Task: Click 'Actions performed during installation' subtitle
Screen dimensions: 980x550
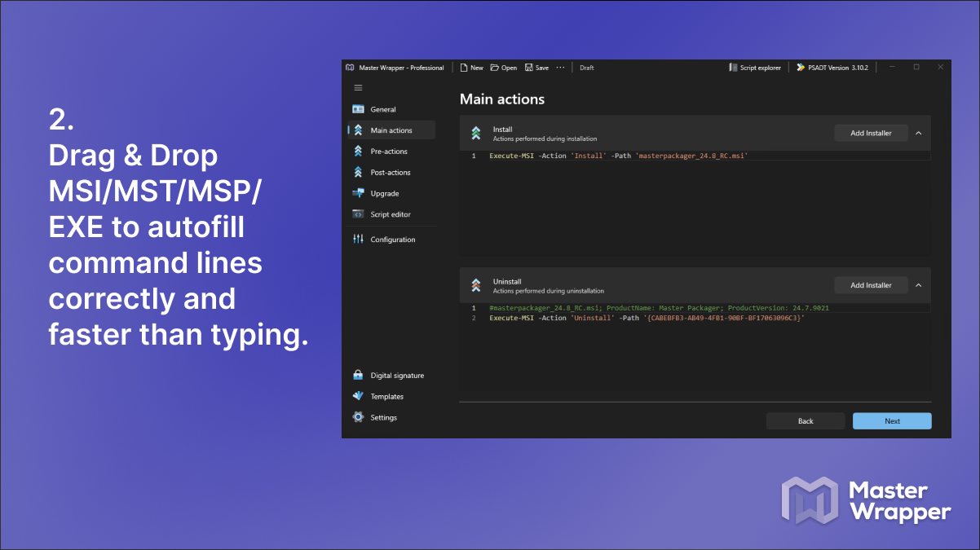Action: click(x=545, y=139)
